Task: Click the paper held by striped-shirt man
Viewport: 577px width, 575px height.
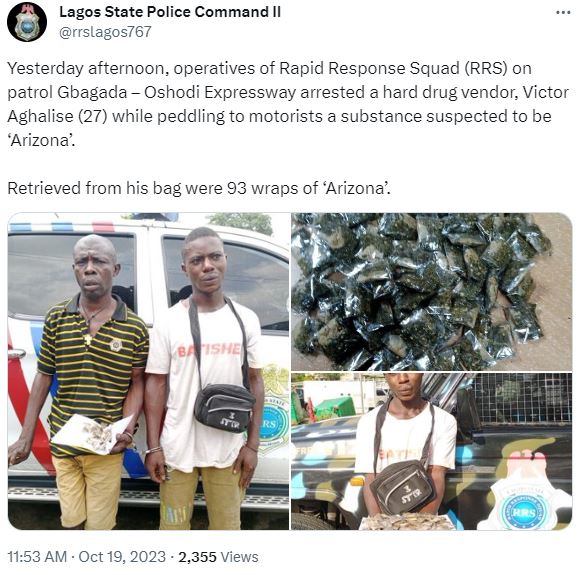Action: click(92, 434)
